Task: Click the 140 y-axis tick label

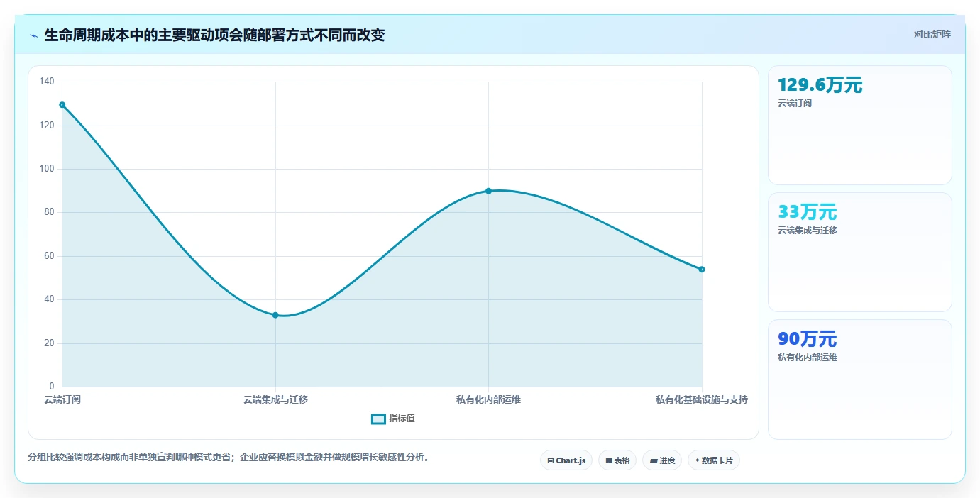Action: click(47, 82)
